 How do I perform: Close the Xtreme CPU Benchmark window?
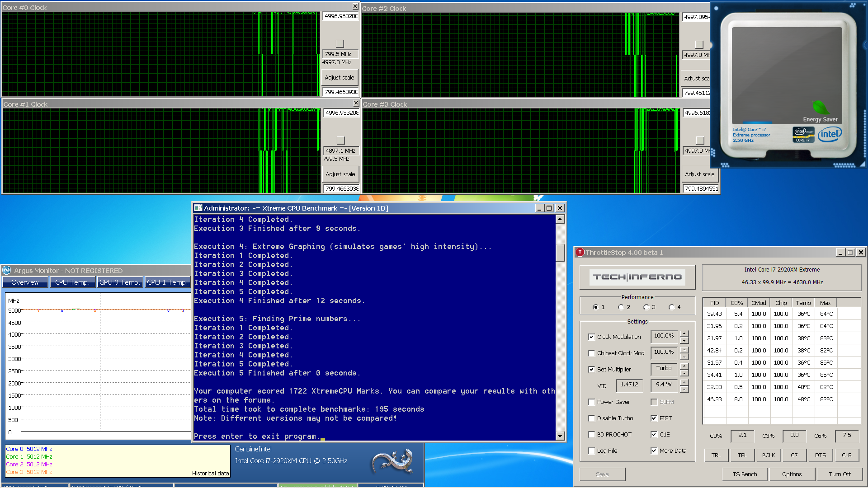click(560, 208)
